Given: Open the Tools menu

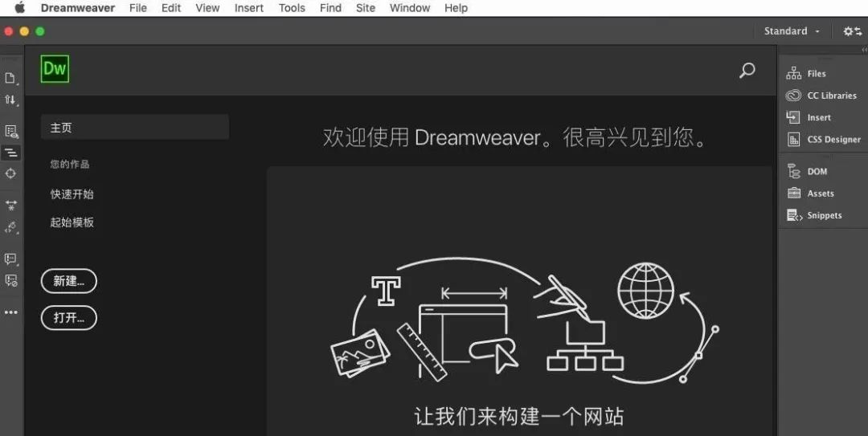Looking at the screenshot, I should point(292,8).
